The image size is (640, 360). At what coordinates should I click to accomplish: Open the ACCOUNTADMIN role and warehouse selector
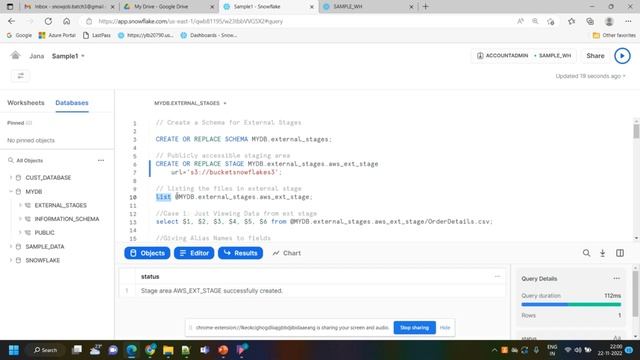pos(524,56)
